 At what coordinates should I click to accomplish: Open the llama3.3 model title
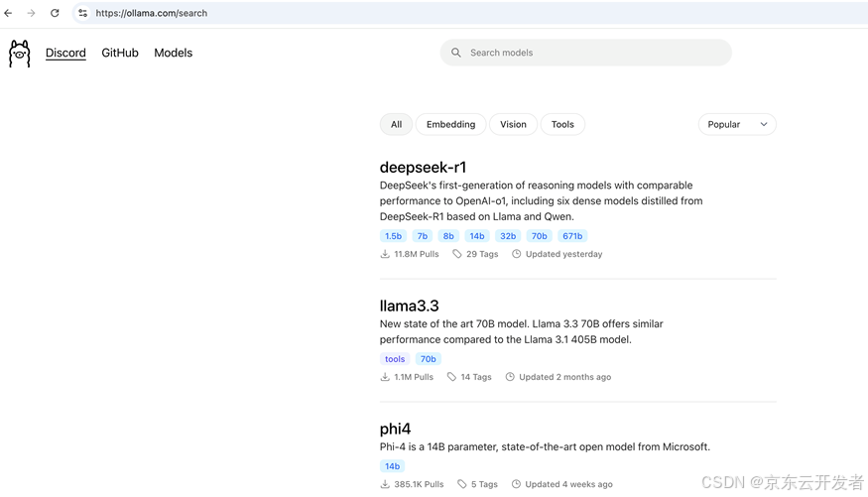409,306
